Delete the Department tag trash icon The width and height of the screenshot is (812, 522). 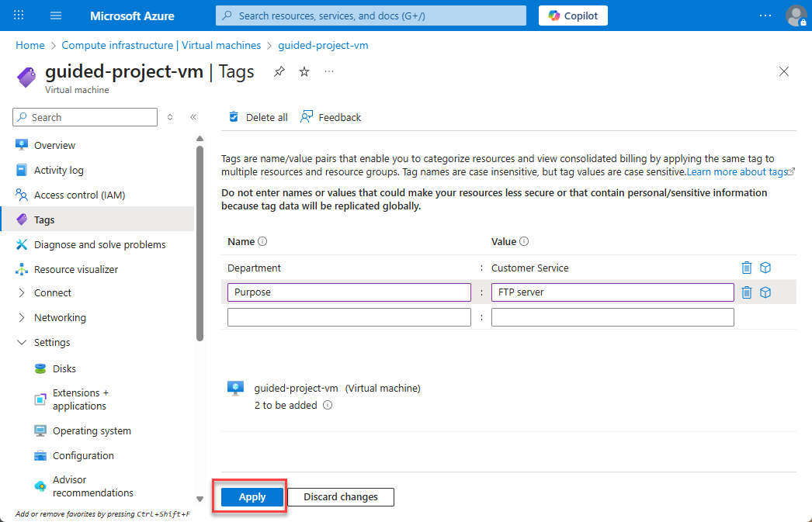tap(747, 268)
